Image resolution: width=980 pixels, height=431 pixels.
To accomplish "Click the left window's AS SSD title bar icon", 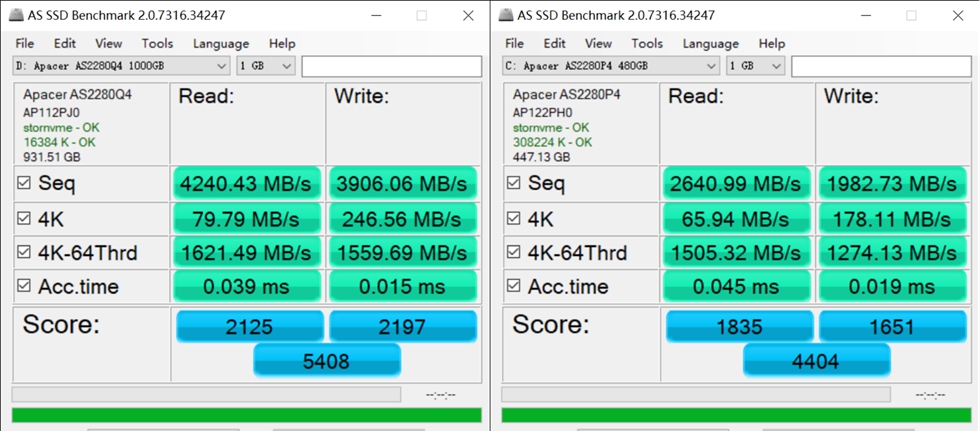I will pyautogui.click(x=17, y=15).
